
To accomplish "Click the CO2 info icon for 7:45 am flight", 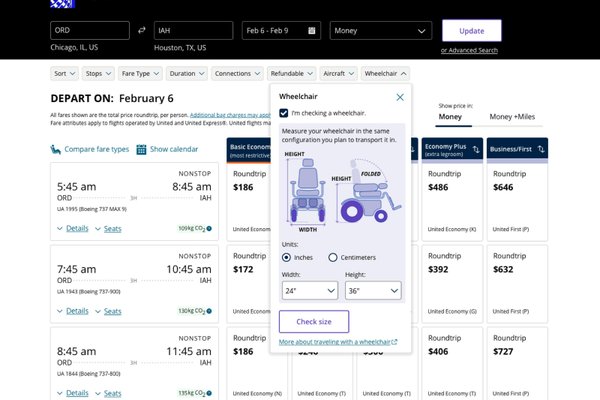I will 209,311.
